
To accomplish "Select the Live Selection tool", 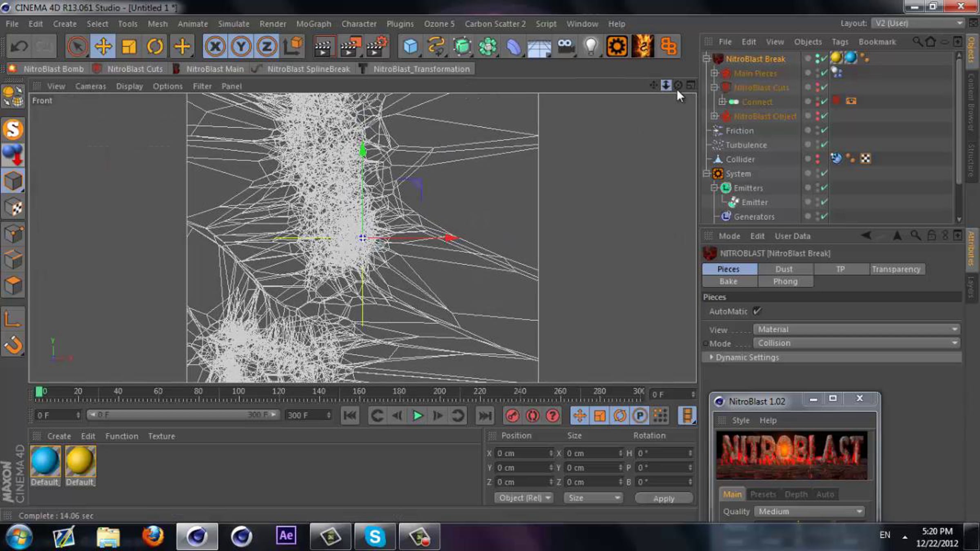I will [x=77, y=46].
